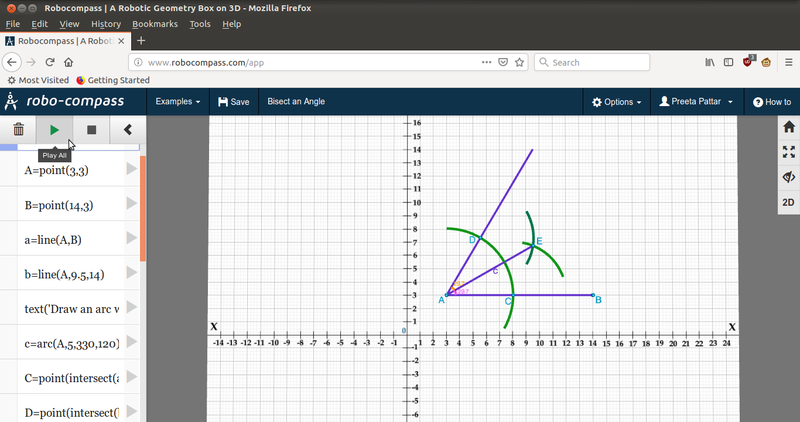
Task: Go to browser home page
Action: click(x=68, y=62)
